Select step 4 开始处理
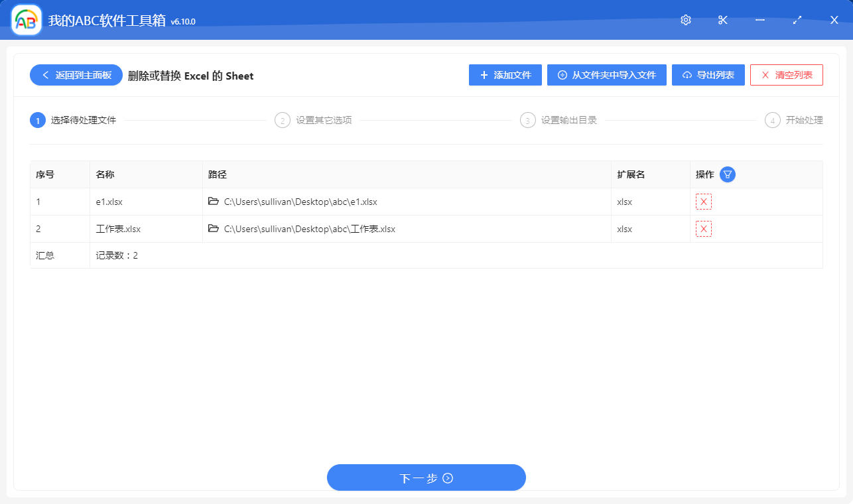The width and height of the screenshot is (853, 504). (794, 120)
